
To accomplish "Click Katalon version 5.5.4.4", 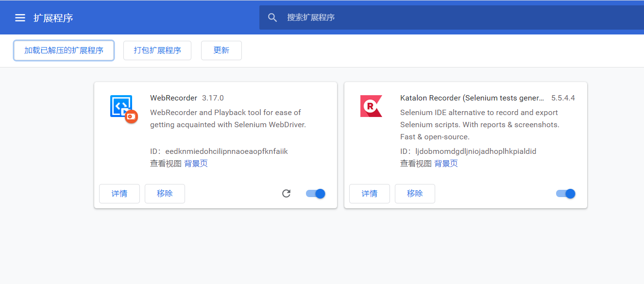I will (x=563, y=98).
